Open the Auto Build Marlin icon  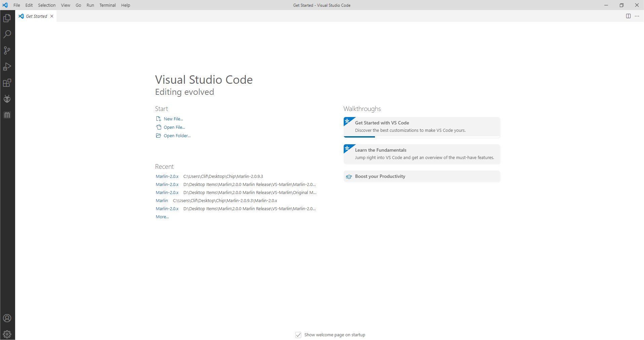[x=7, y=115]
